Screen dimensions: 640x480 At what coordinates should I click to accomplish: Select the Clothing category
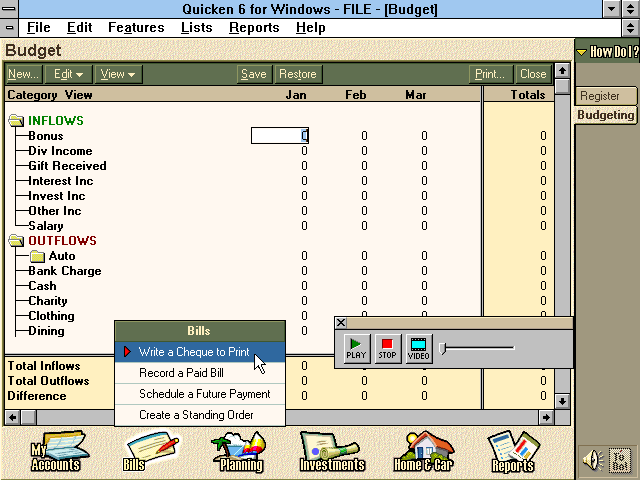tap(51, 316)
